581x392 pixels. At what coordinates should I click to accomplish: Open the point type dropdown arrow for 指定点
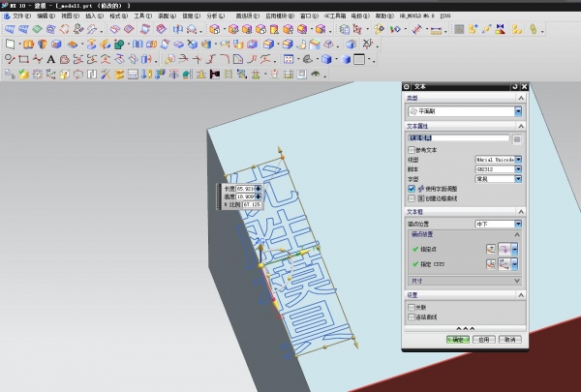[515, 250]
